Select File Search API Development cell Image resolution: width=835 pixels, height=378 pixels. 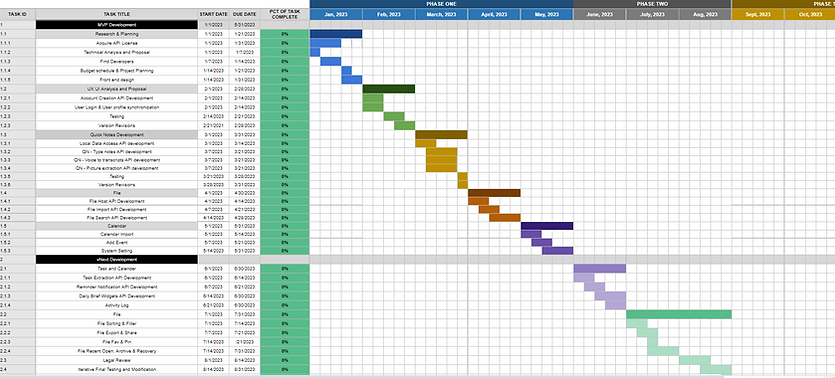click(x=117, y=218)
